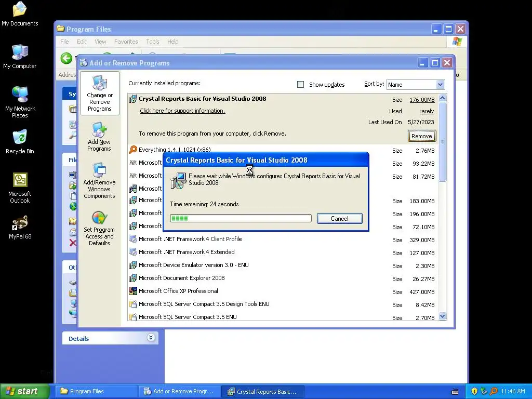Switch to Crystal Reports Basic taskbar button
Image resolution: width=532 pixels, height=399 pixels.
click(262, 392)
